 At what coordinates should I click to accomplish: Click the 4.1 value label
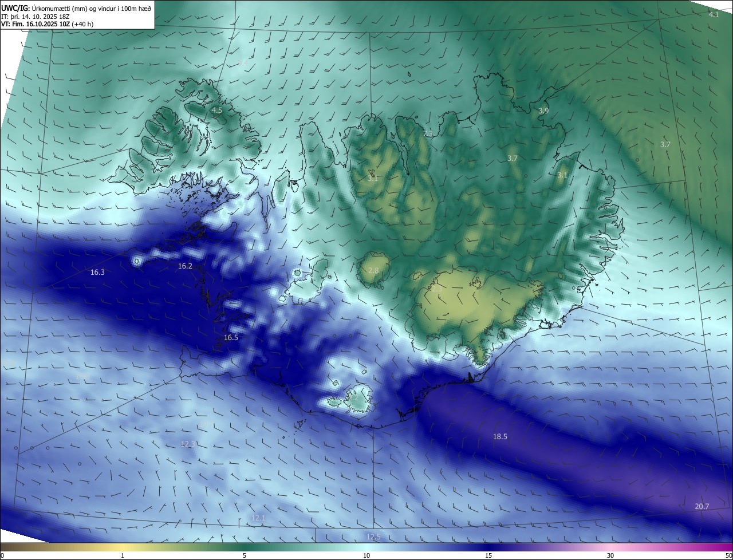click(714, 14)
